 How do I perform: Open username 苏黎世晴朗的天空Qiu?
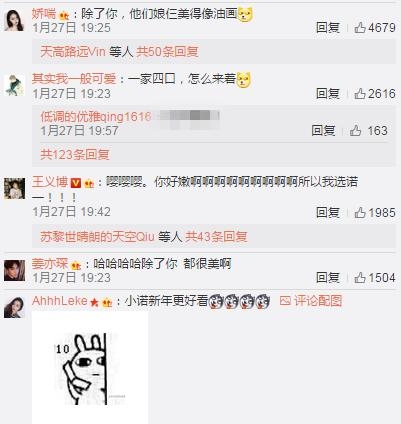97,237
